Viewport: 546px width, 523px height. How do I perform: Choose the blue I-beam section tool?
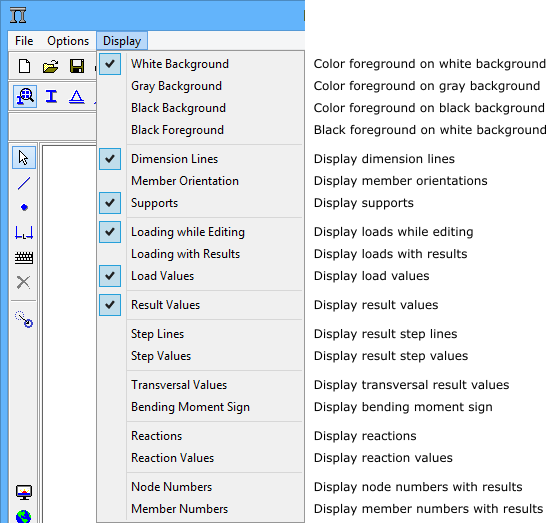[x=51, y=96]
